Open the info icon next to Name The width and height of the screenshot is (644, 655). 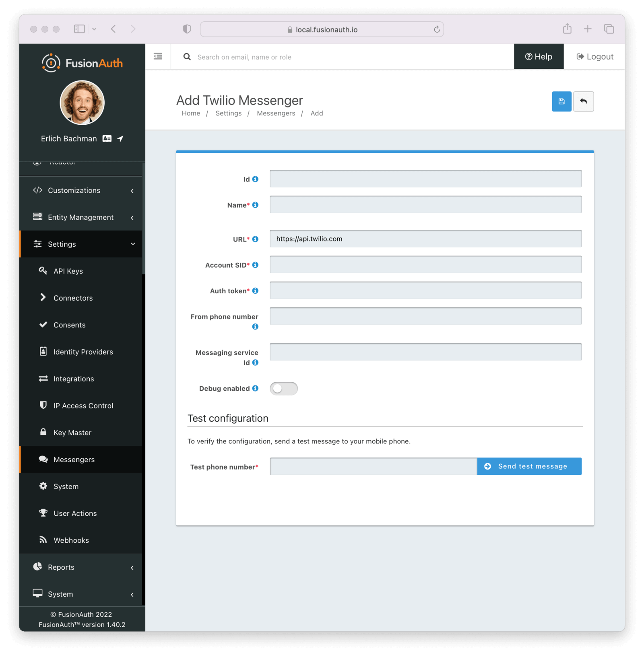[255, 205]
